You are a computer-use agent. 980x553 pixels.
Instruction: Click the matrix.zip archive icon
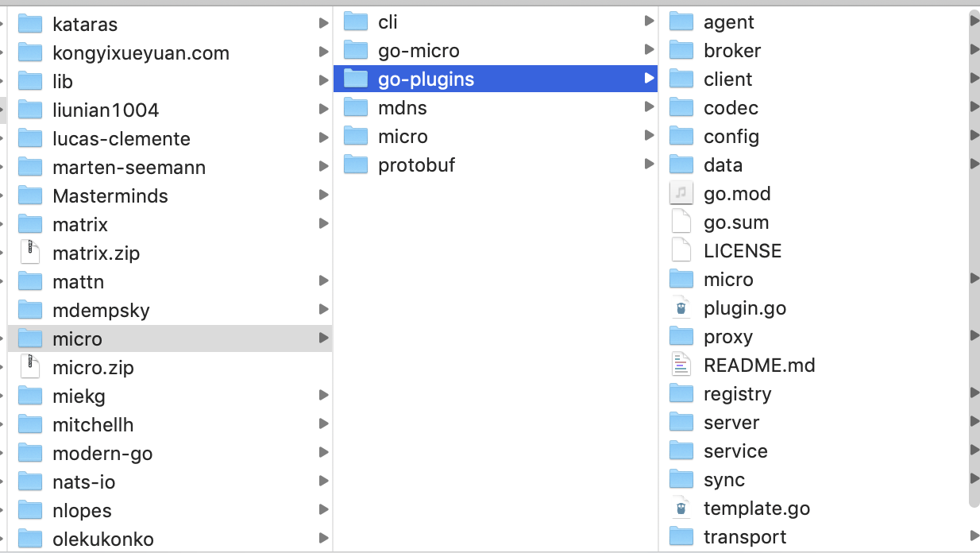point(29,253)
